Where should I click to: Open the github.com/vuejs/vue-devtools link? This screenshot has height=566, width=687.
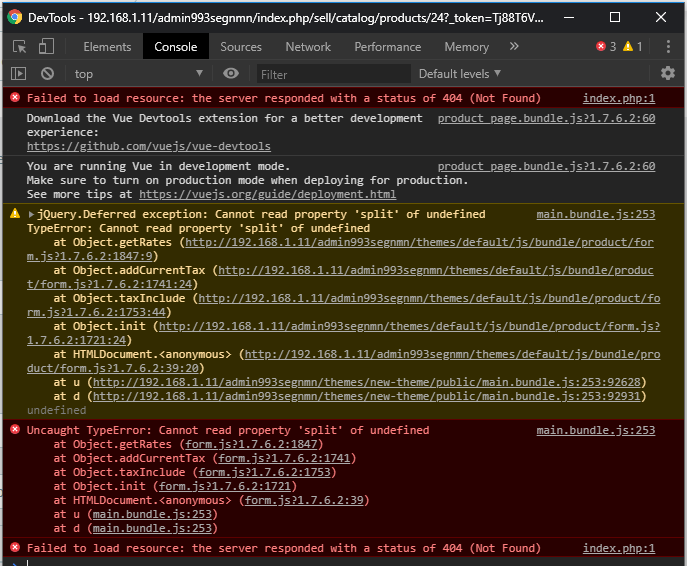coord(149,146)
